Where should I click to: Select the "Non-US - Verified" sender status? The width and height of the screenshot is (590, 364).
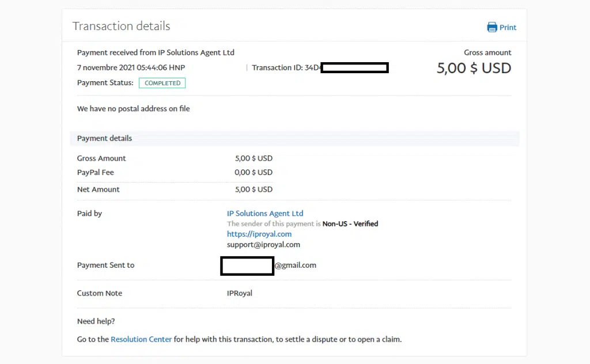click(350, 223)
